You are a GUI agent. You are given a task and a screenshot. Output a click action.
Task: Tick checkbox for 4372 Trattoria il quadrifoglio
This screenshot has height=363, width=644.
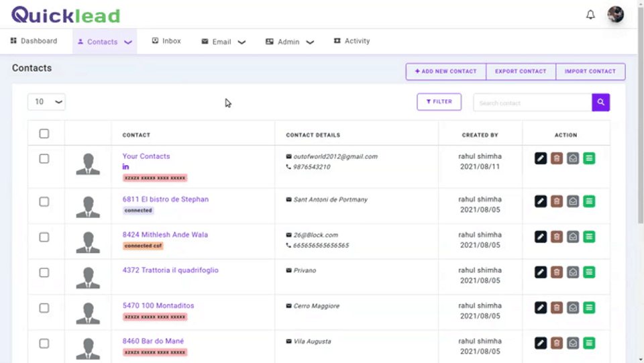(x=44, y=272)
